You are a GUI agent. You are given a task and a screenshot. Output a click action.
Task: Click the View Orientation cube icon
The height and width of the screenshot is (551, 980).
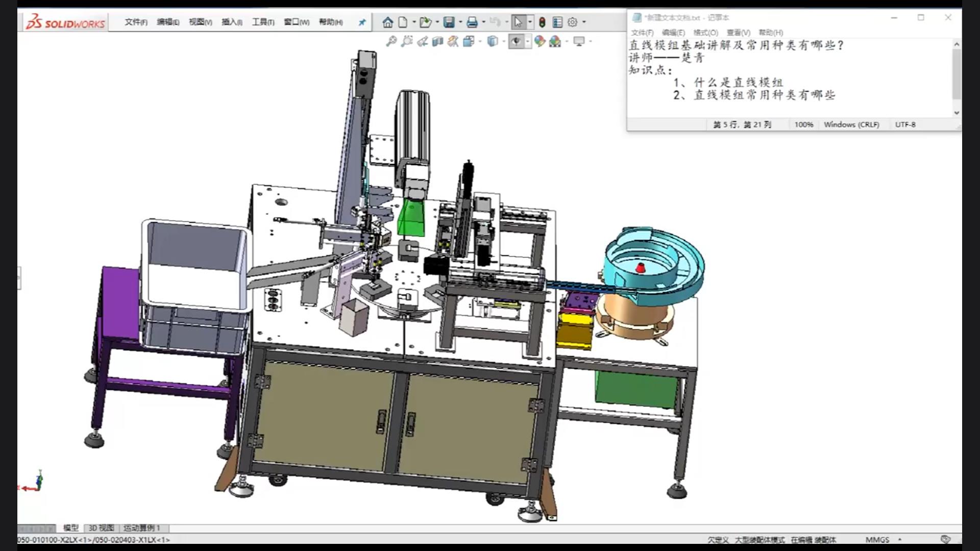pyautogui.click(x=469, y=41)
